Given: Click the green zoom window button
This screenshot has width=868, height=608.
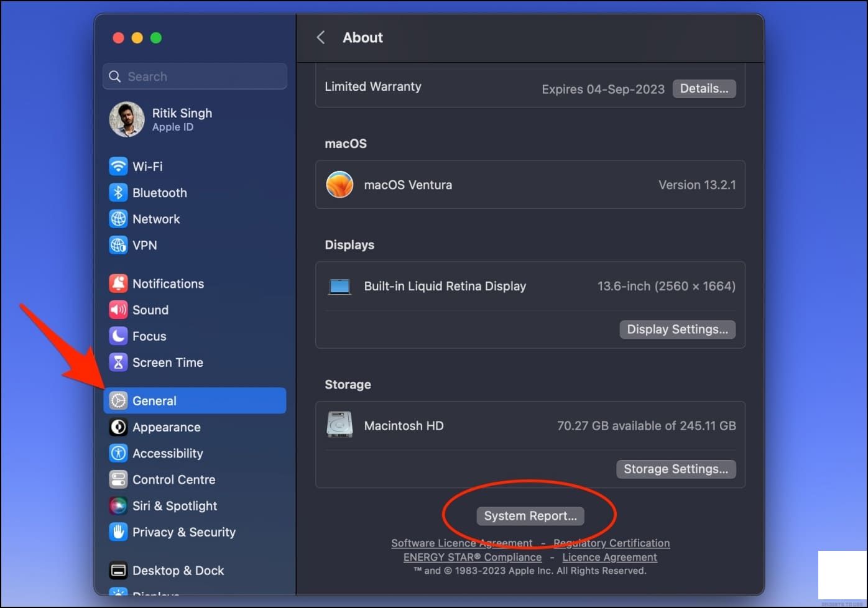Looking at the screenshot, I should (x=156, y=38).
